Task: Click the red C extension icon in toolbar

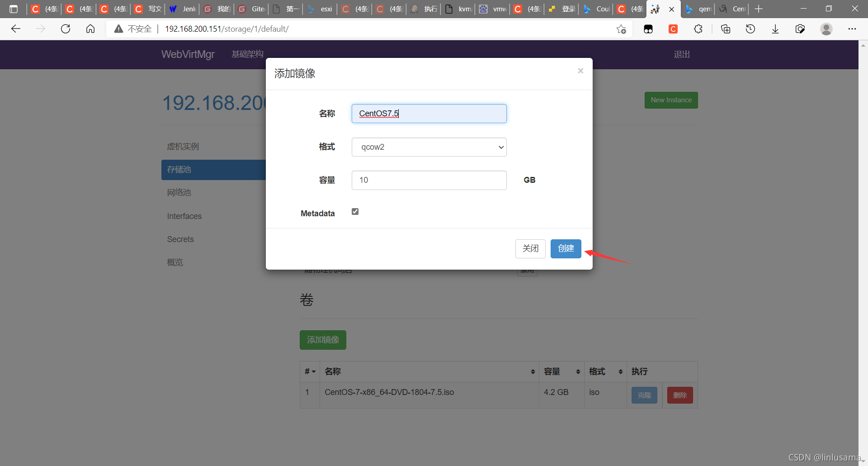Action: pyautogui.click(x=673, y=29)
